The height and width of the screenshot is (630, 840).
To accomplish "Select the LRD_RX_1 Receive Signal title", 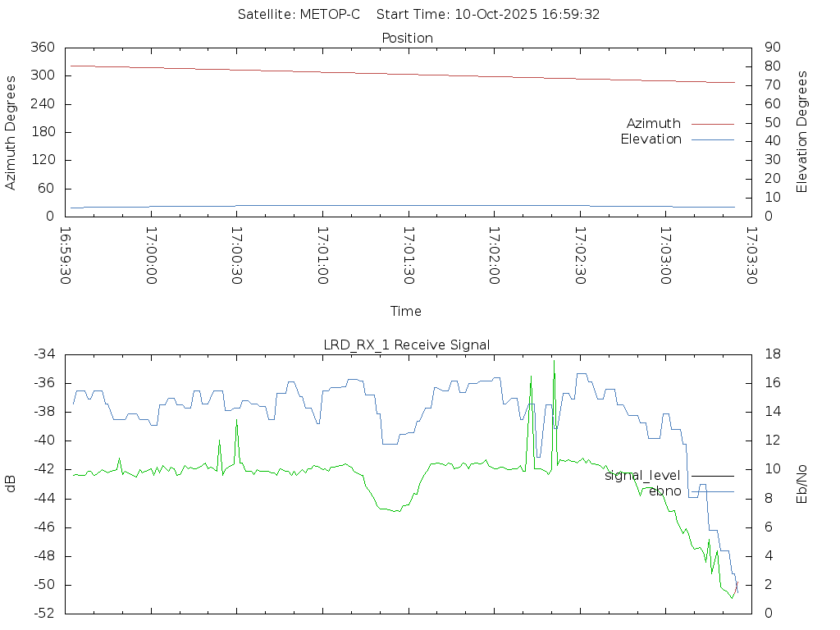I will point(407,345).
